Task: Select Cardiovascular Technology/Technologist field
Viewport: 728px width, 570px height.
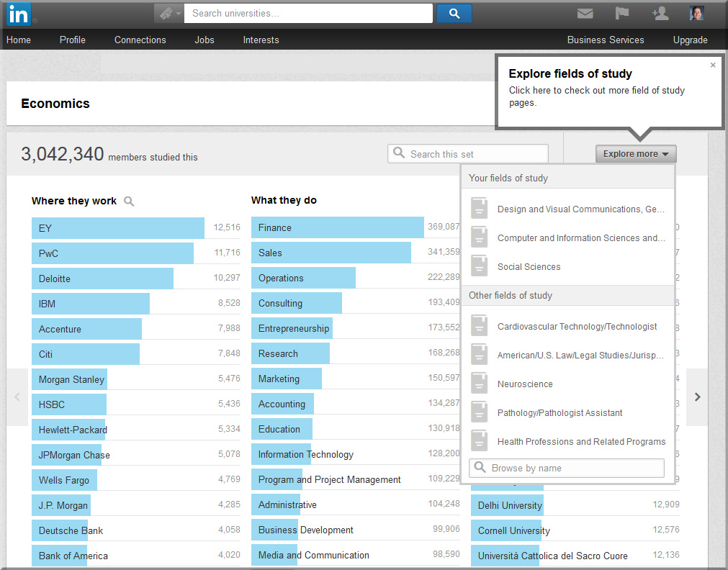Action: pyautogui.click(x=577, y=327)
